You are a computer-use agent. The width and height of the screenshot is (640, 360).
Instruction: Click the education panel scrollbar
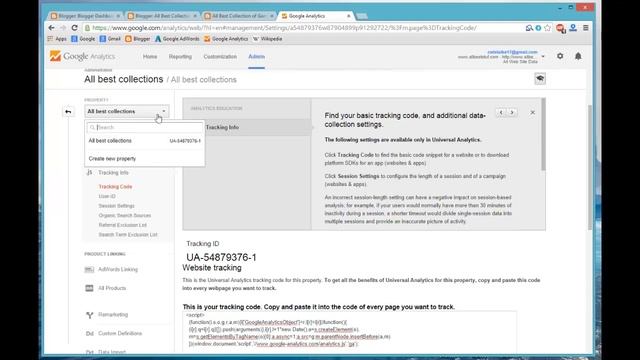coord(543,134)
